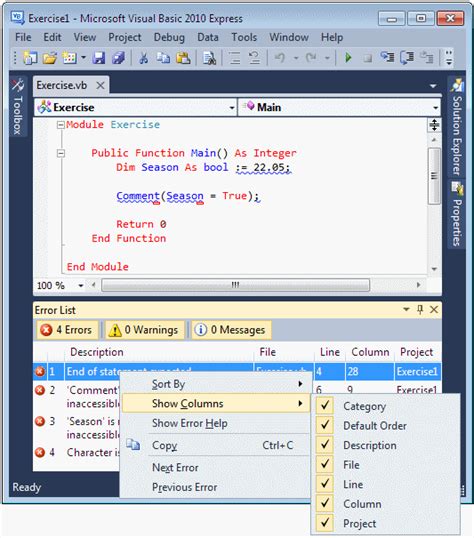The image size is (474, 538).
Task: Open the Add New Item dropdown arrow
Action: coord(83,58)
